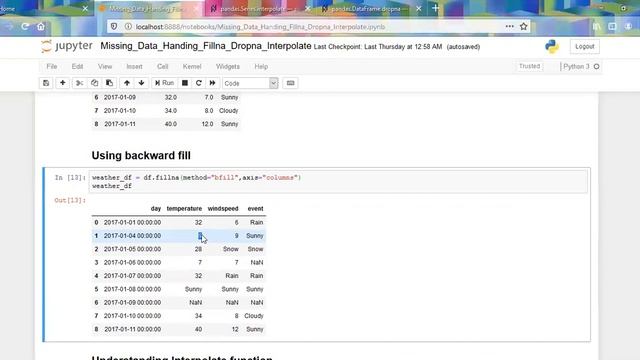The image size is (640, 360).
Task: Bookmark this page star icon
Action: [x=524, y=27]
